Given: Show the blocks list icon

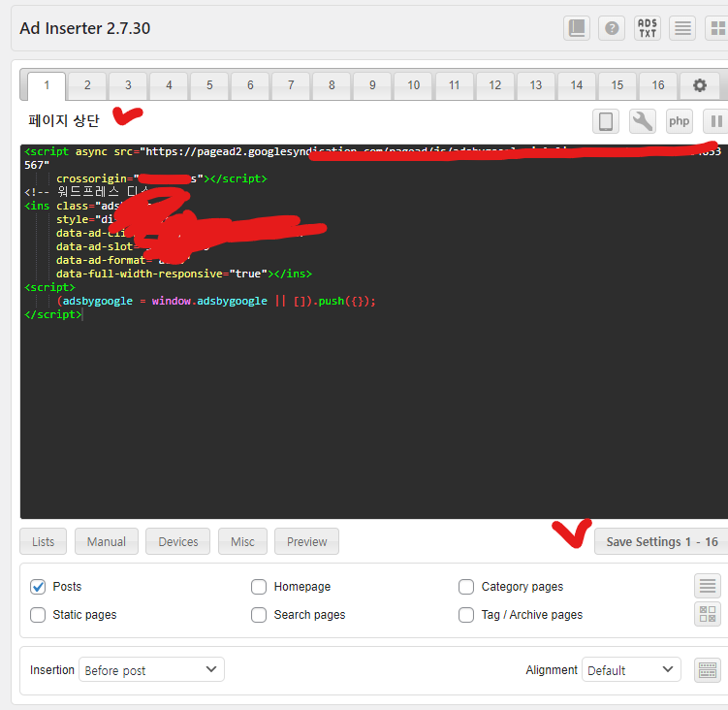Looking at the screenshot, I should click(682, 28).
